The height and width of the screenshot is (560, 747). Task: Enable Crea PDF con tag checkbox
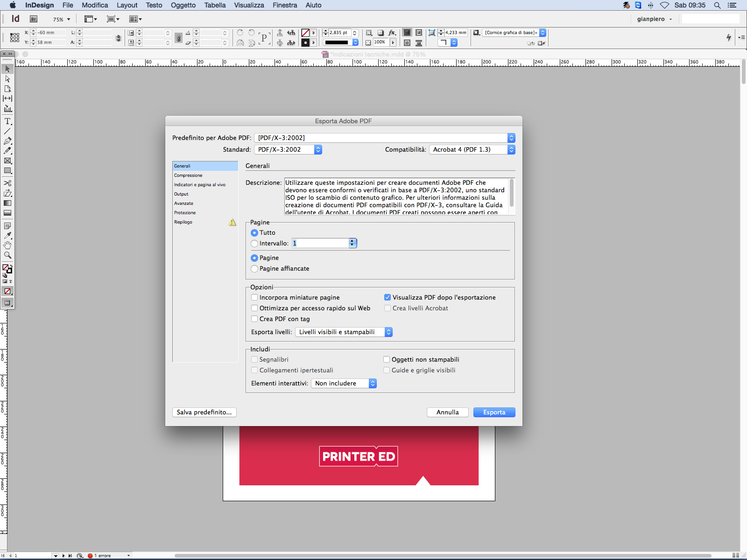[254, 319]
